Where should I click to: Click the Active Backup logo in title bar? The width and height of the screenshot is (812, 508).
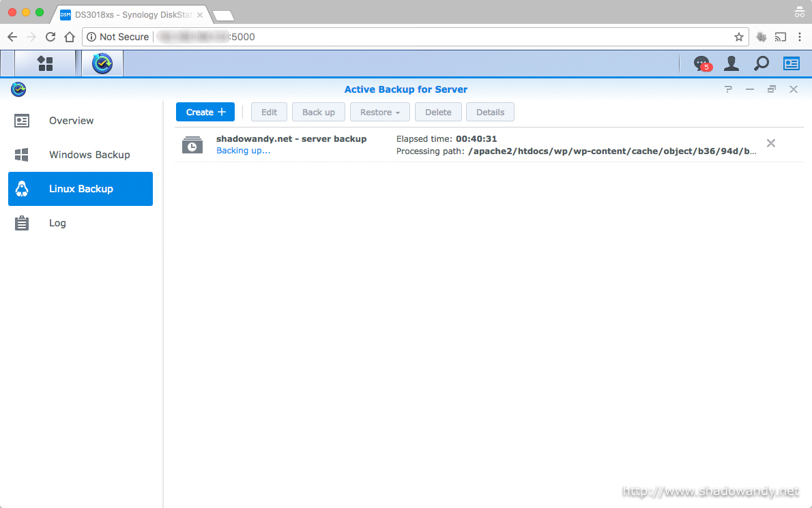18,89
